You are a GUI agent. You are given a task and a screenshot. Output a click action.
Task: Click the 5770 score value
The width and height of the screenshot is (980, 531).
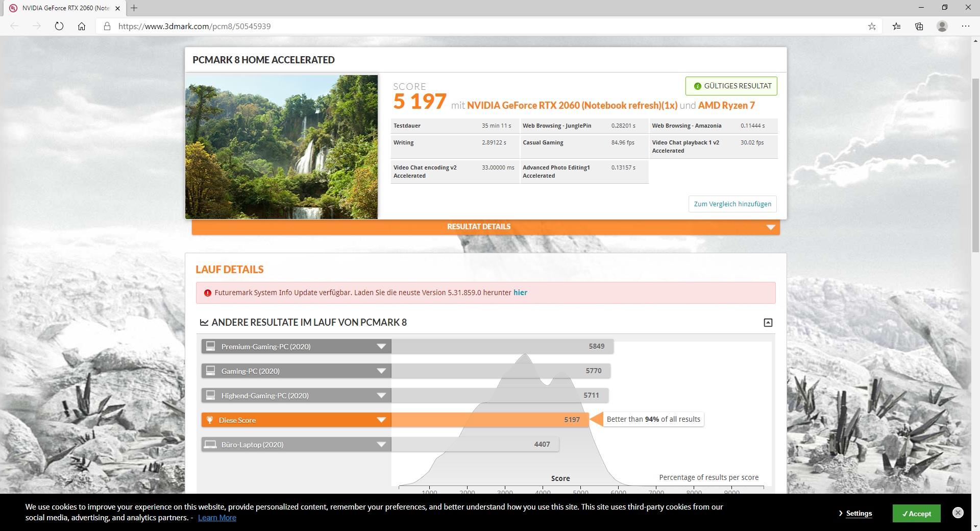[594, 371]
